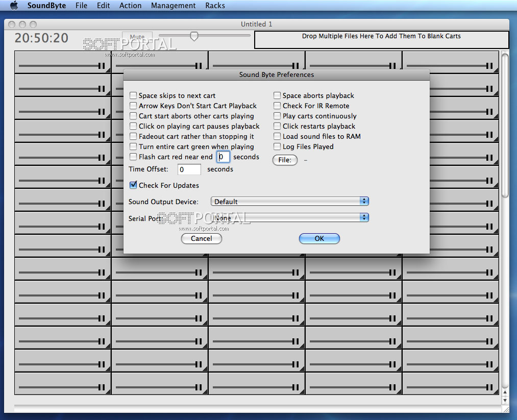This screenshot has height=420, width=517.
Task: Enable Load sound files to RAM
Action: pos(277,136)
